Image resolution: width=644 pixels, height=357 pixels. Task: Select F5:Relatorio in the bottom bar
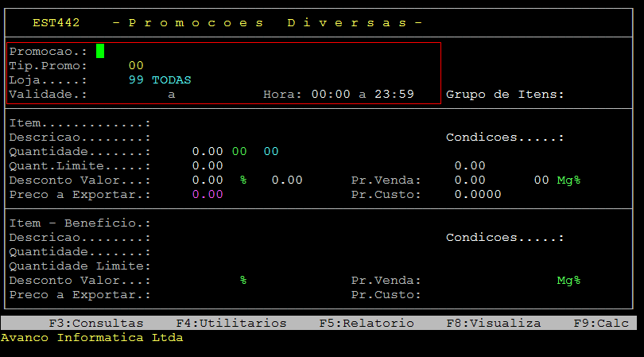[367, 323]
